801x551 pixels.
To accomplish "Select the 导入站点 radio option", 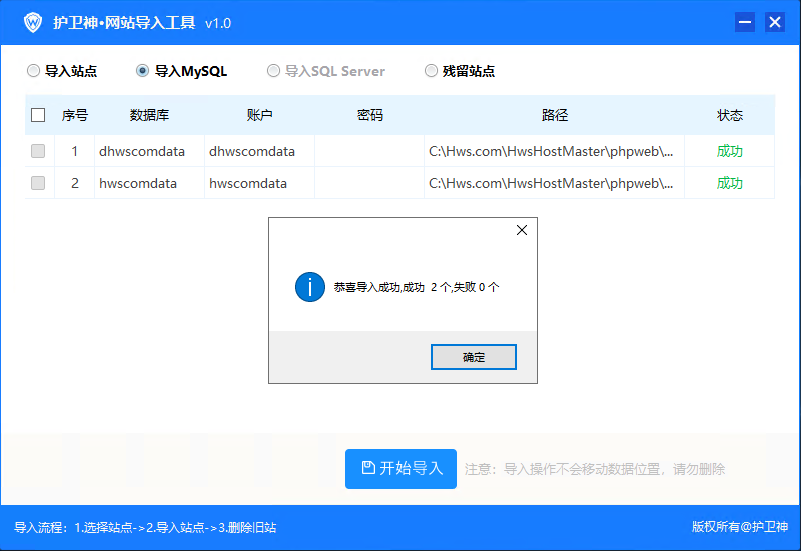I will tap(33, 71).
